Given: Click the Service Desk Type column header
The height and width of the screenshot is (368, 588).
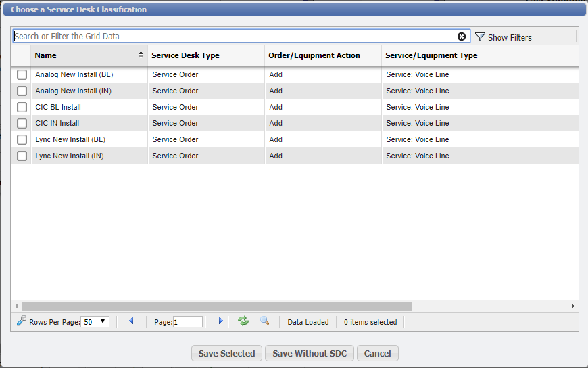Looking at the screenshot, I should (186, 55).
